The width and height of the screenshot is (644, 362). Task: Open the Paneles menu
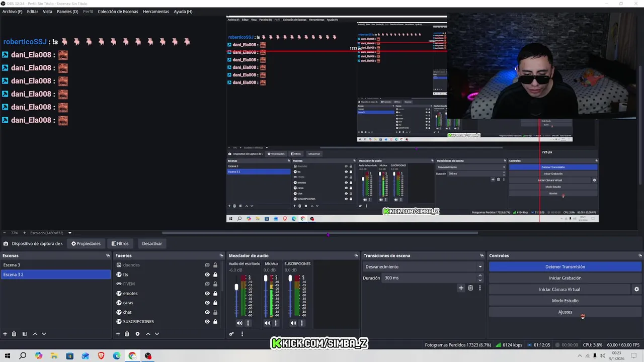[67, 12]
